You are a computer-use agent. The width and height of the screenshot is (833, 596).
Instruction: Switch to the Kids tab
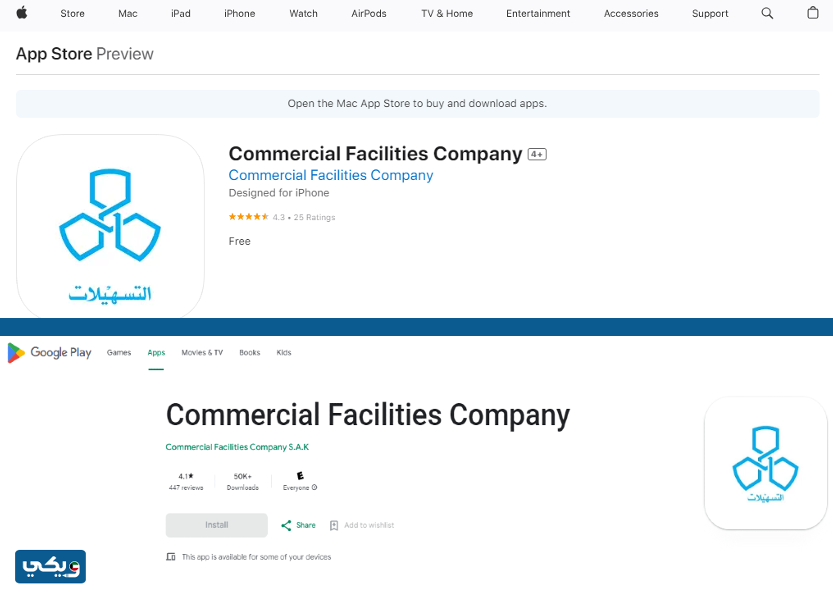(x=284, y=353)
